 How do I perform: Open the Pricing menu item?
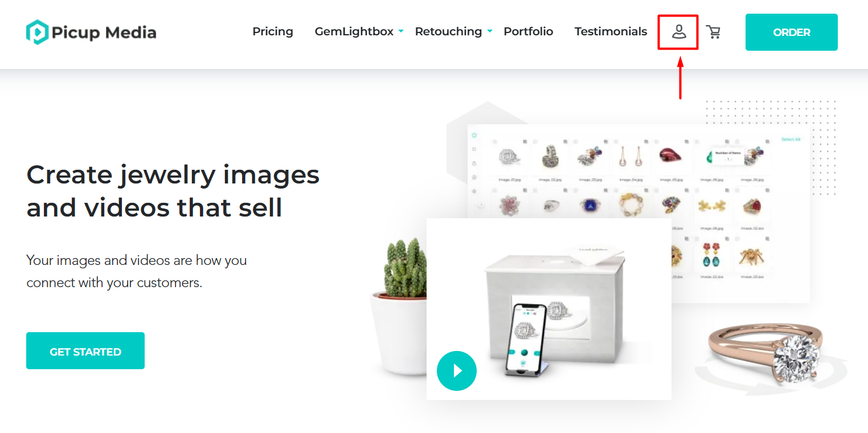click(273, 31)
